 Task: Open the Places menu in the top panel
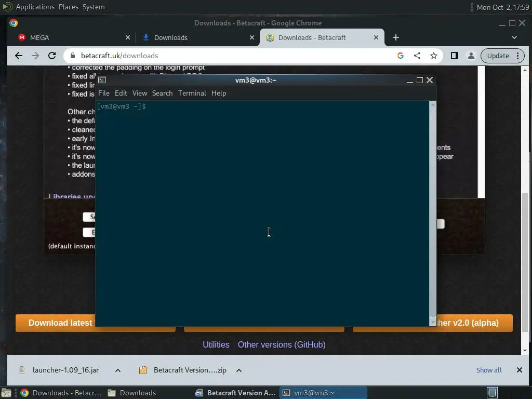click(x=69, y=7)
